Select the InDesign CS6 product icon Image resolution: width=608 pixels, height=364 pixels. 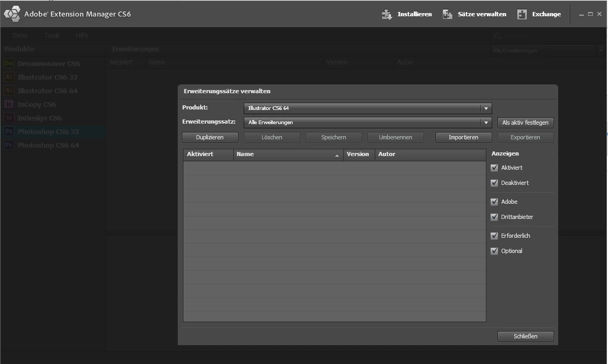(x=8, y=117)
